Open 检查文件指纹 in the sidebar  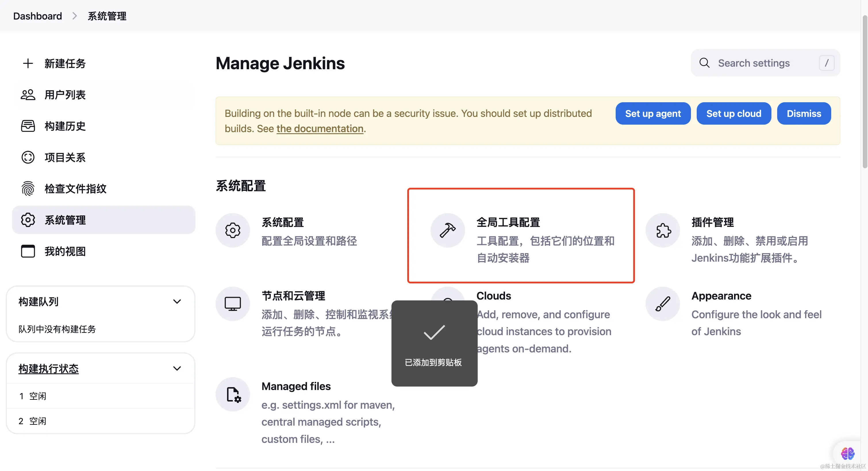tap(104, 188)
